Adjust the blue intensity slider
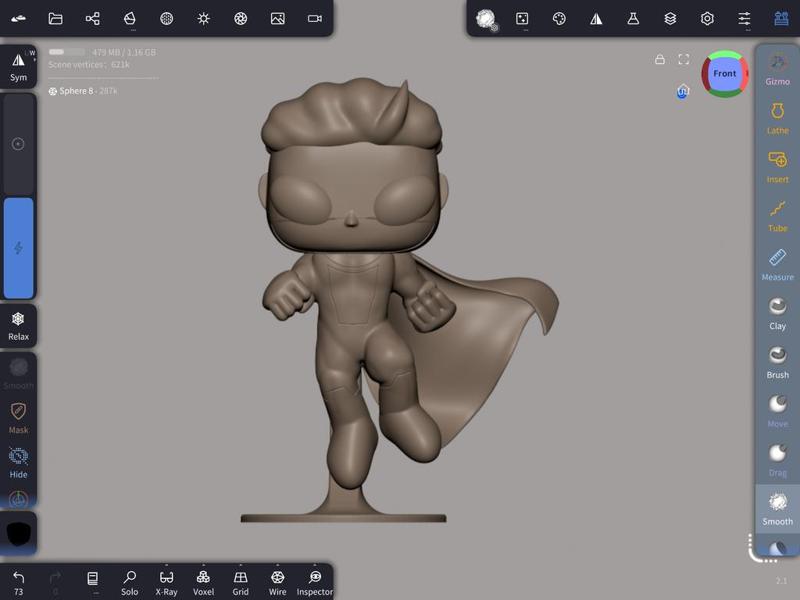 click(x=18, y=247)
